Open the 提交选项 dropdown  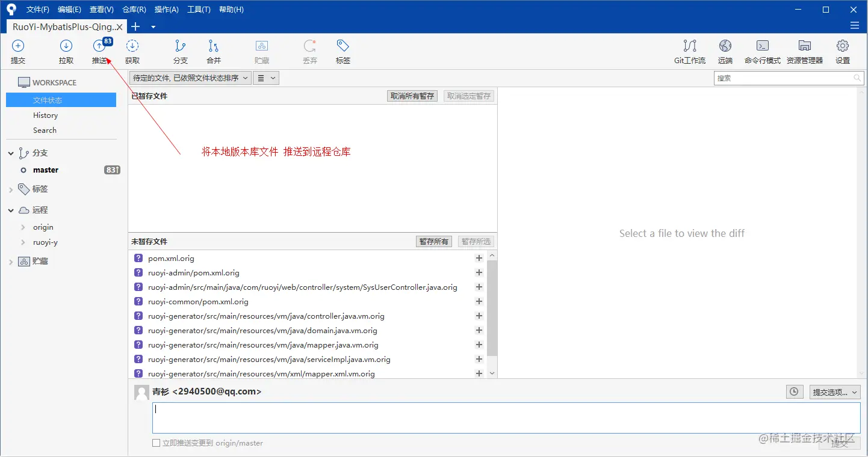[x=835, y=392]
